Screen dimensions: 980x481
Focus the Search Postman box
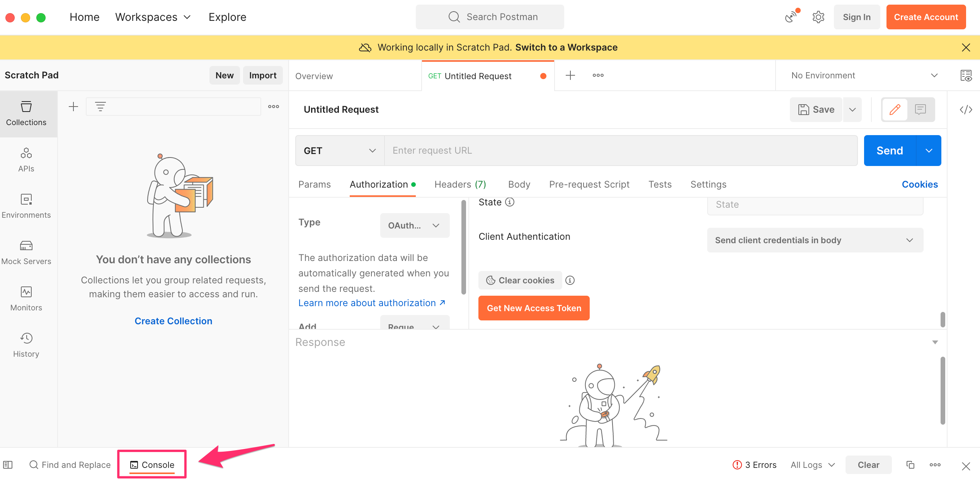coord(490,17)
